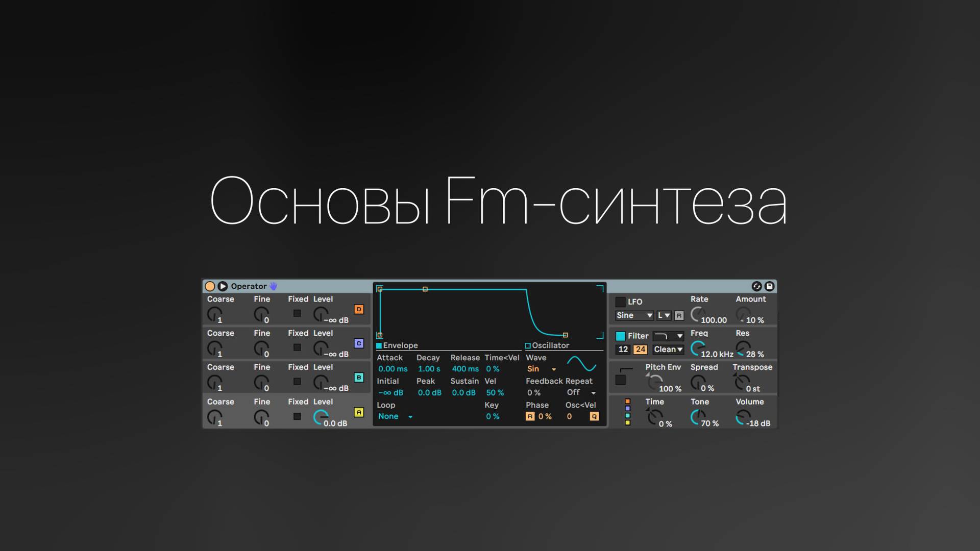
Task: Click the save preset disk icon
Action: click(769, 286)
